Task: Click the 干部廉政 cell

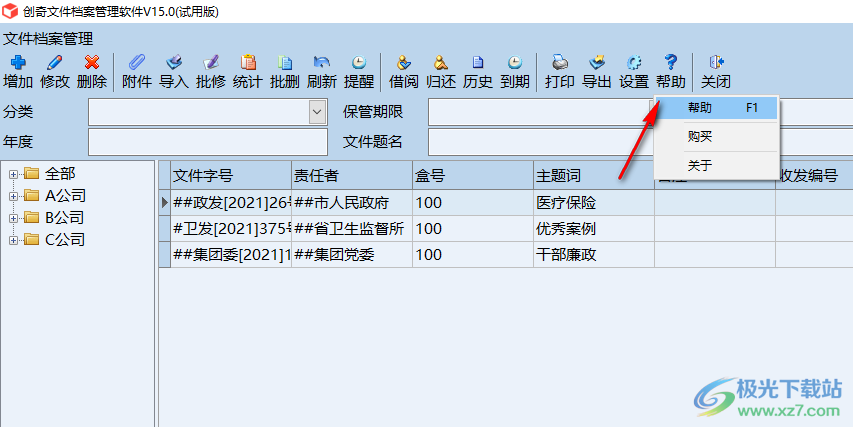Action: tap(594, 255)
